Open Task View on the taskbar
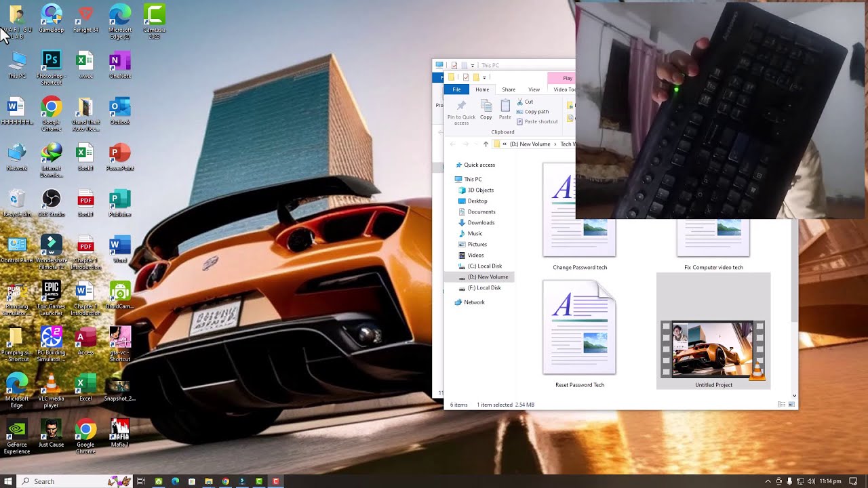 click(x=141, y=481)
